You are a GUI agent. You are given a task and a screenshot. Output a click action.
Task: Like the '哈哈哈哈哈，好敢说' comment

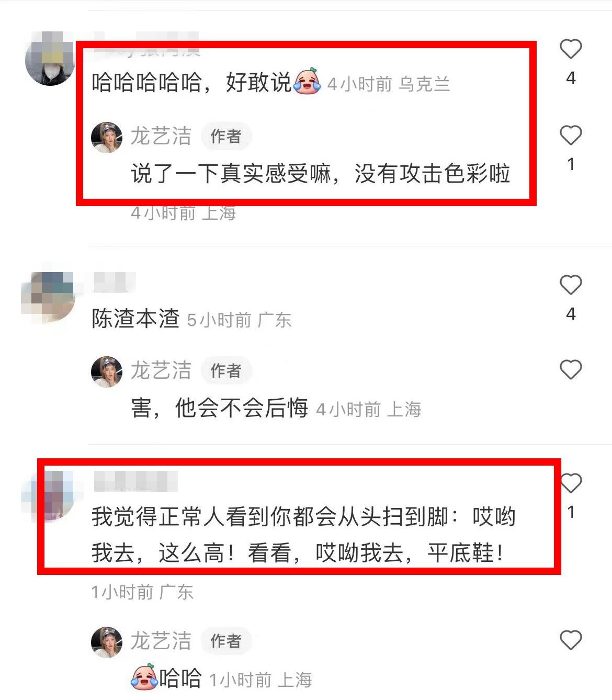(571, 49)
